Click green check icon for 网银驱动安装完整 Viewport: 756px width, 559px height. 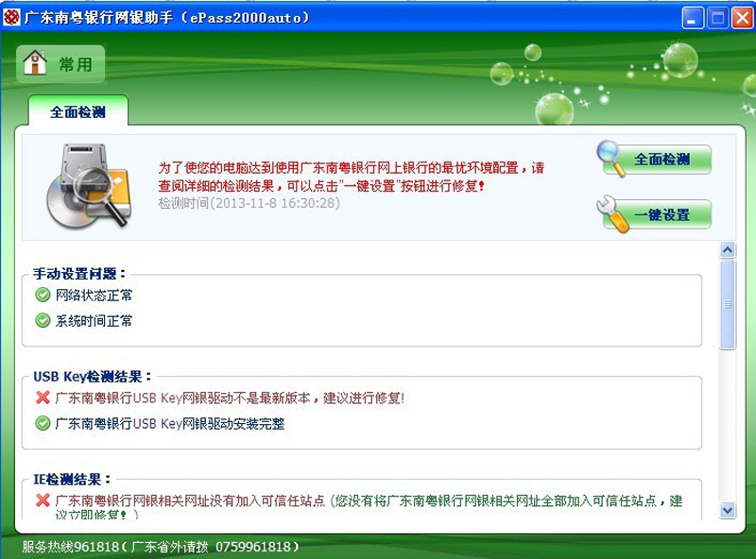[x=43, y=423]
